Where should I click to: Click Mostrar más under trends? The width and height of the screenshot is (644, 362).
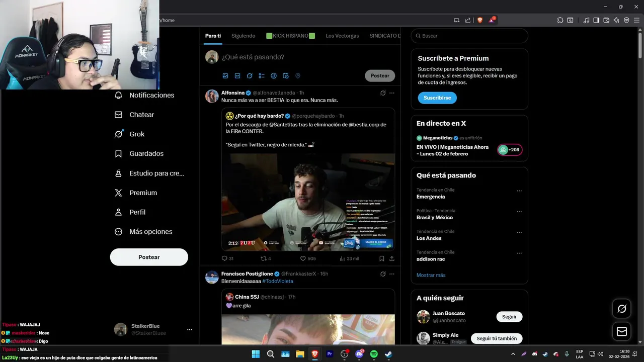[x=431, y=275]
